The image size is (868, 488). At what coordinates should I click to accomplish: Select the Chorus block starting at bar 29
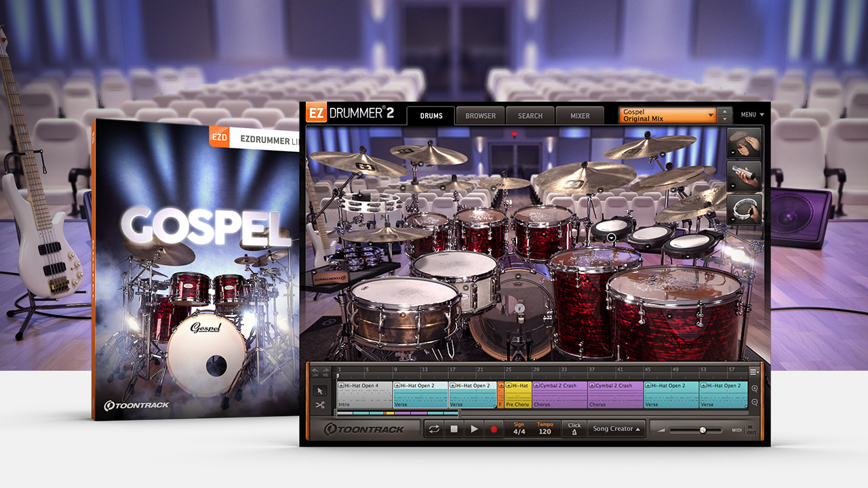click(x=559, y=395)
